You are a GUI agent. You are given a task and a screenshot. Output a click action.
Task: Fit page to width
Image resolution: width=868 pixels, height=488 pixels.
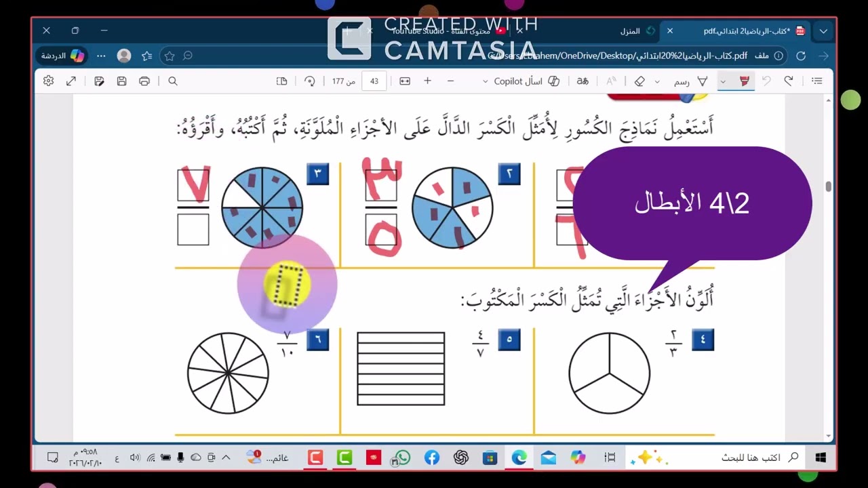tap(405, 81)
